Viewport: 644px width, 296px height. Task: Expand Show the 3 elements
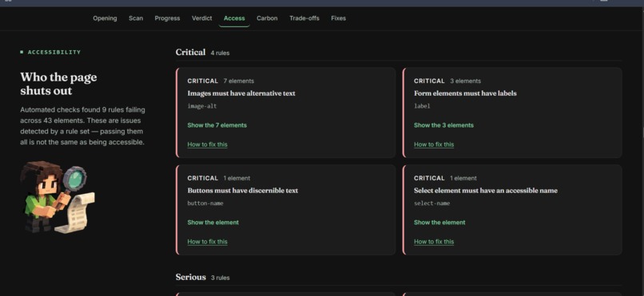point(443,125)
